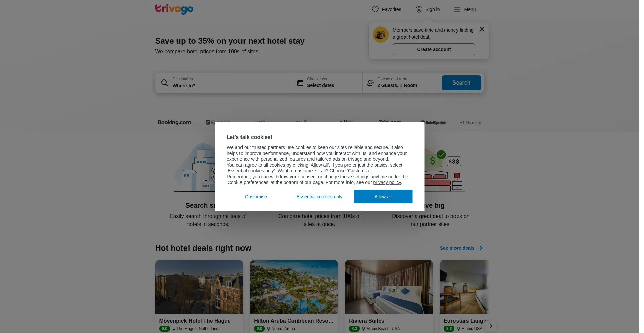Choose Customise cookie option

pos(256,197)
